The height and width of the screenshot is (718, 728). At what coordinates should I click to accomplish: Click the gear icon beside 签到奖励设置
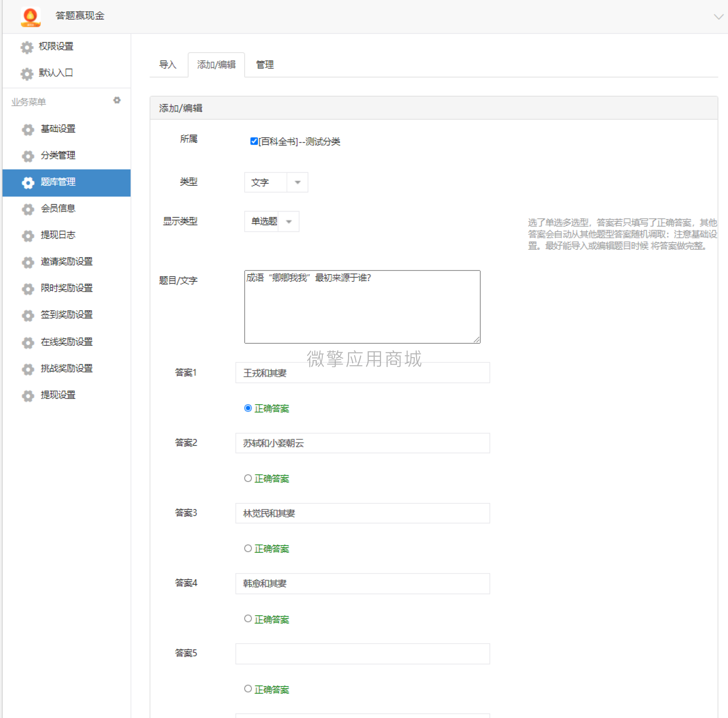[28, 315]
